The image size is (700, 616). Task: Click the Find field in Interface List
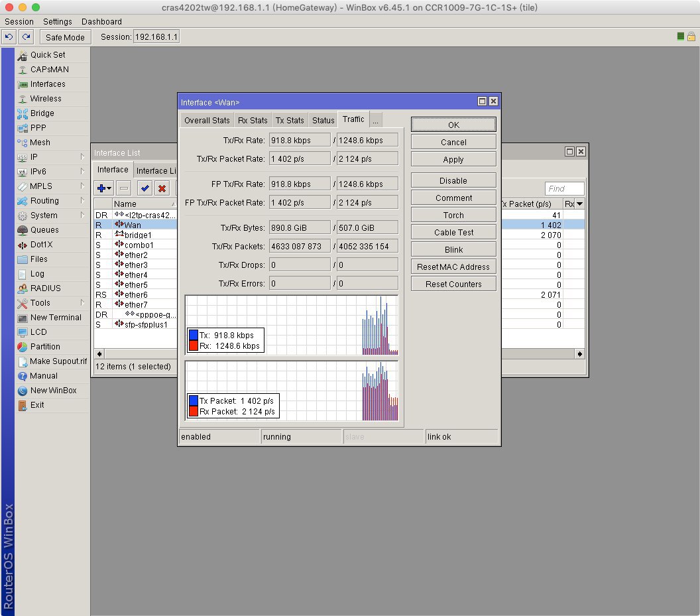(564, 189)
